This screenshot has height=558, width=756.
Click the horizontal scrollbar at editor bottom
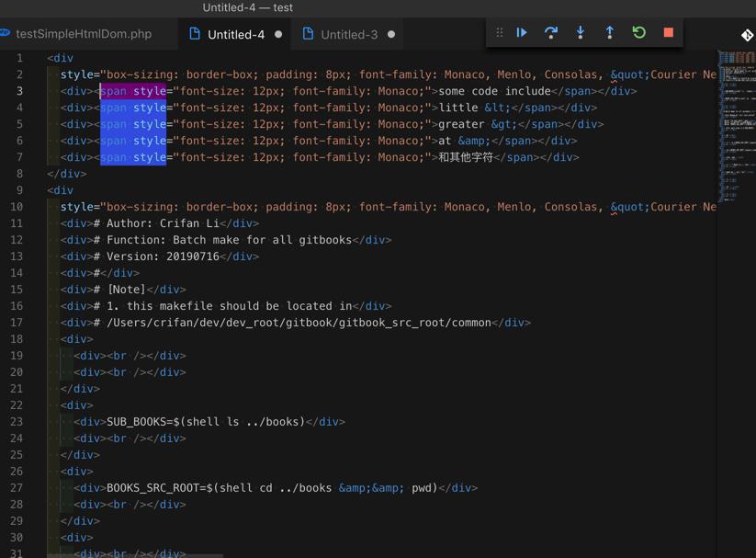[x=135, y=554]
